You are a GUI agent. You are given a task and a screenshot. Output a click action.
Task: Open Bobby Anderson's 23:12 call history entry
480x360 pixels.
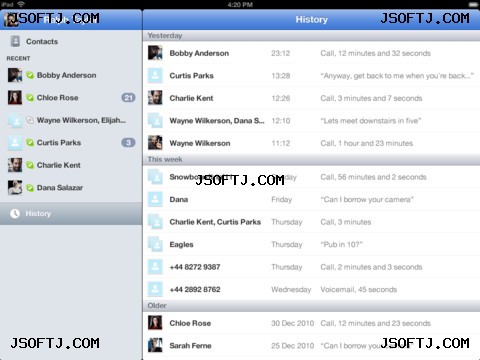pyautogui.click(x=311, y=53)
